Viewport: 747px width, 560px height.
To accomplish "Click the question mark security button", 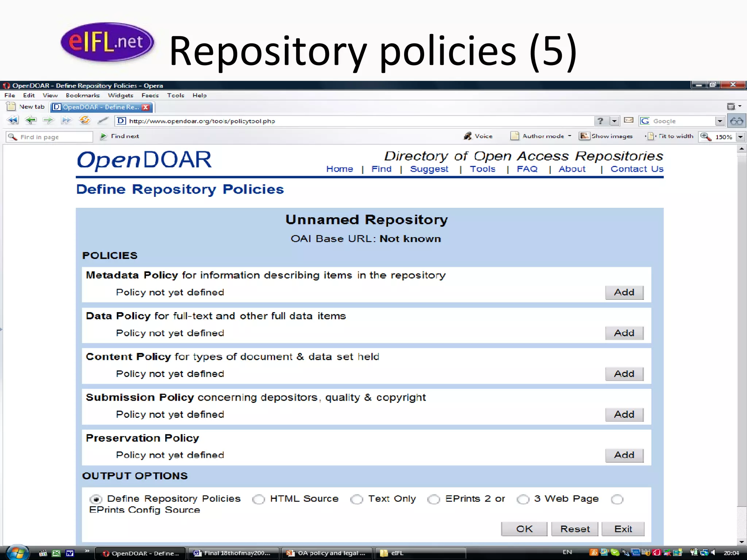I will coord(601,121).
